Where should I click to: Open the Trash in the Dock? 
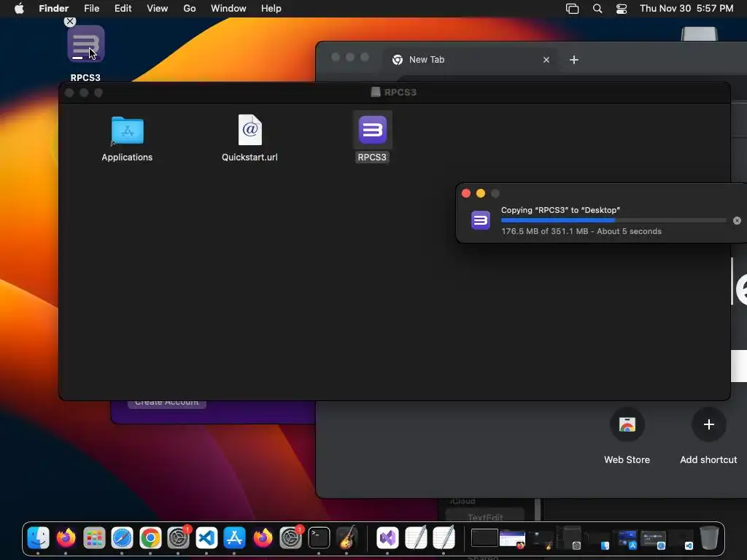(709, 538)
